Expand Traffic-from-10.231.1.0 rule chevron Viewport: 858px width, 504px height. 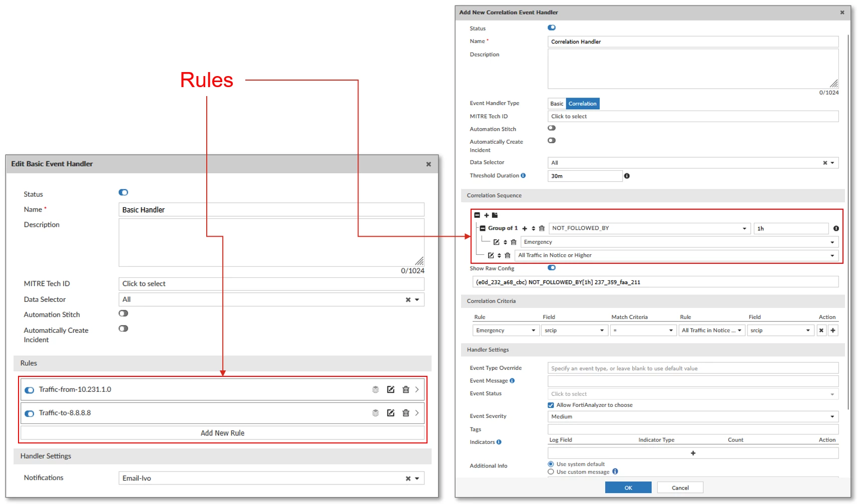(417, 389)
